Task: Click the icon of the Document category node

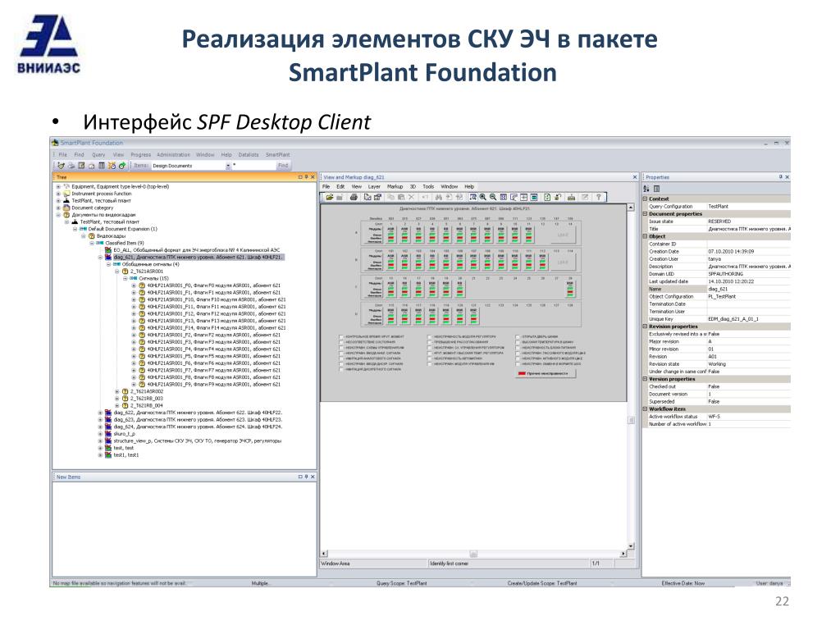Action: pos(66,208)
